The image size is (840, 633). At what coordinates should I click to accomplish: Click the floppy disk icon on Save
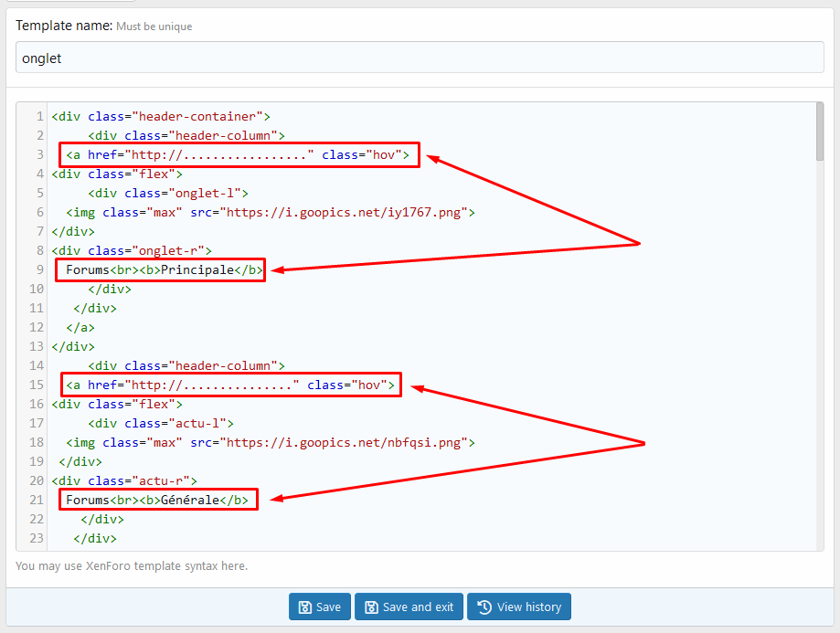pyautogui.click(x=304, y=607)
